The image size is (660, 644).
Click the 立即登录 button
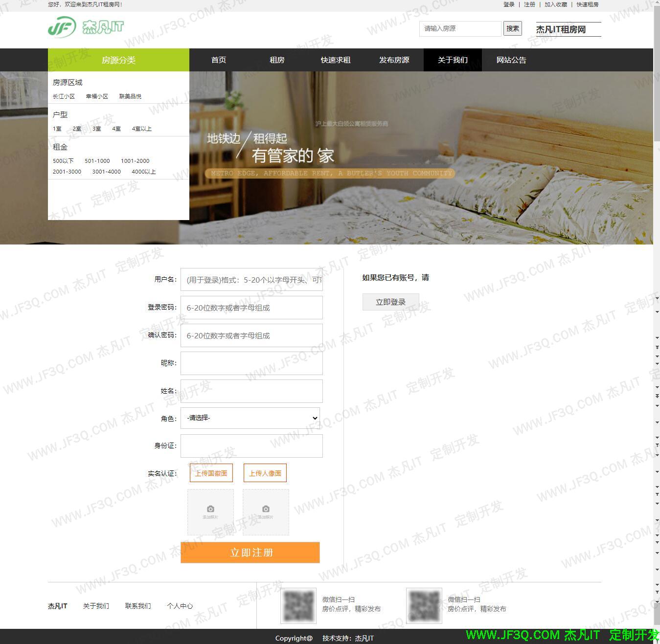tap(390, 302)
